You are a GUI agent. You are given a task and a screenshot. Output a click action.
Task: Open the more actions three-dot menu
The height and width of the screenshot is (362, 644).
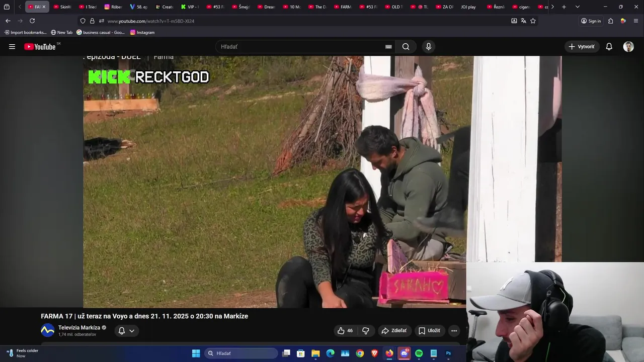tap(454, 330)
